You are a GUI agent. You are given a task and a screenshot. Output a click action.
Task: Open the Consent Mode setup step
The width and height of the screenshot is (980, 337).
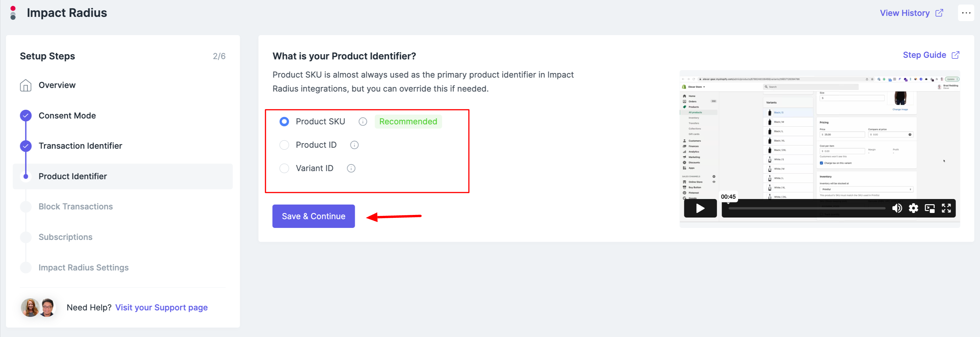[x=67, y=116]
